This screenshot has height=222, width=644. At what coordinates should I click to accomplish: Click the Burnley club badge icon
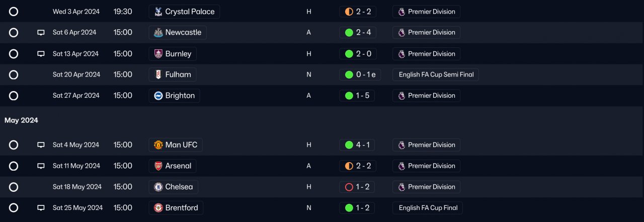click(158, 54)
